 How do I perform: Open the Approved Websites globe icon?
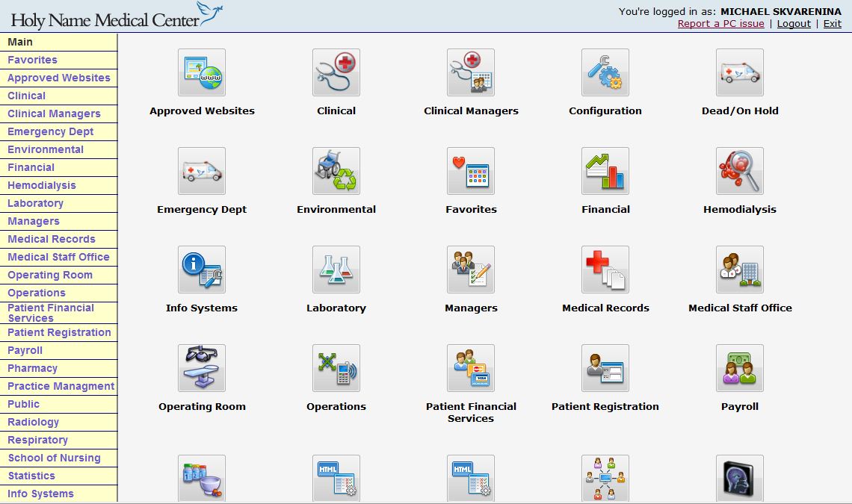[202, 72]
